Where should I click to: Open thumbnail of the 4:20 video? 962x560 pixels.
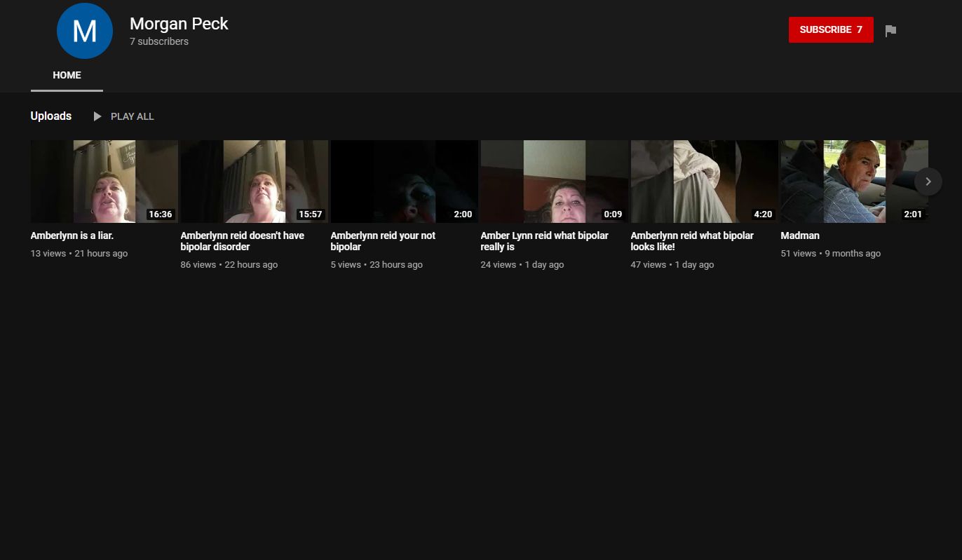coord(705,182)
